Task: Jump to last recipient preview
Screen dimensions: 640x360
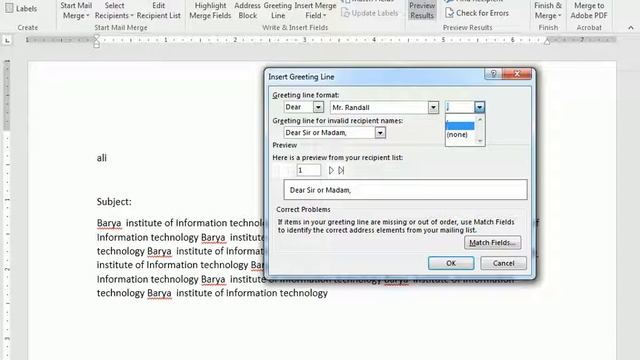Action: (x=341, y=170)
